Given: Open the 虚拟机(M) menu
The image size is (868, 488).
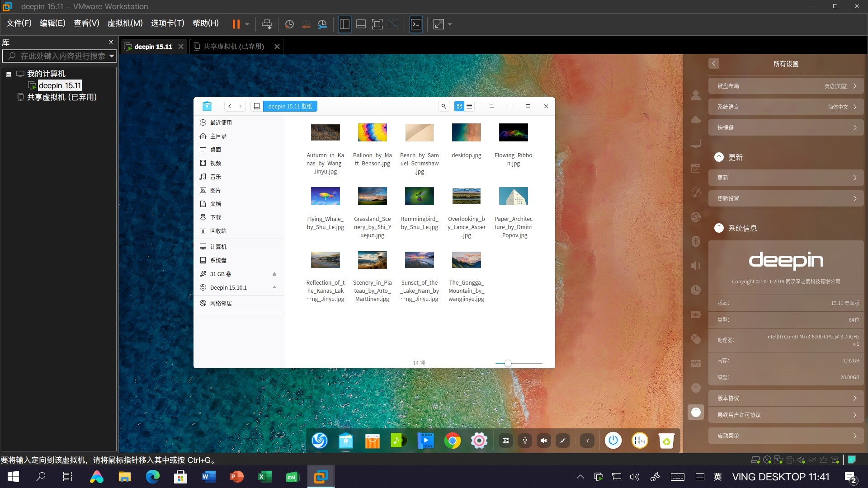Looking at the screenshot, I should tap(125, 23).
